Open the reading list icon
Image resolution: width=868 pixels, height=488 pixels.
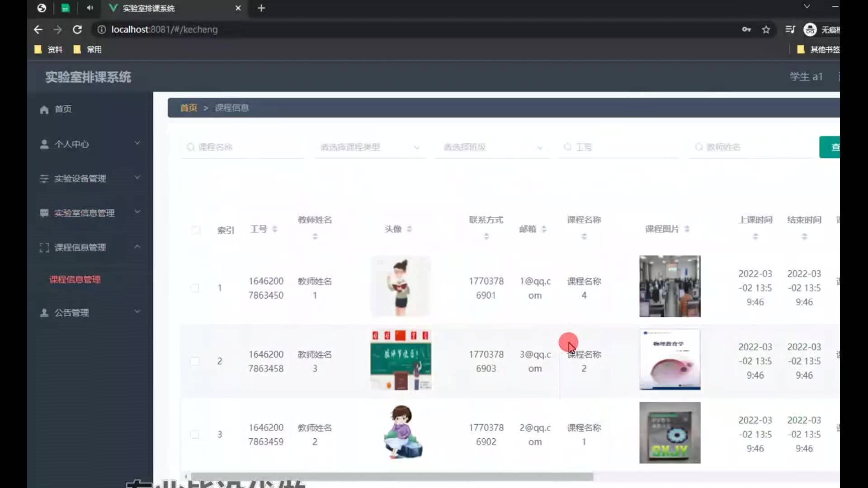point(790,30)
